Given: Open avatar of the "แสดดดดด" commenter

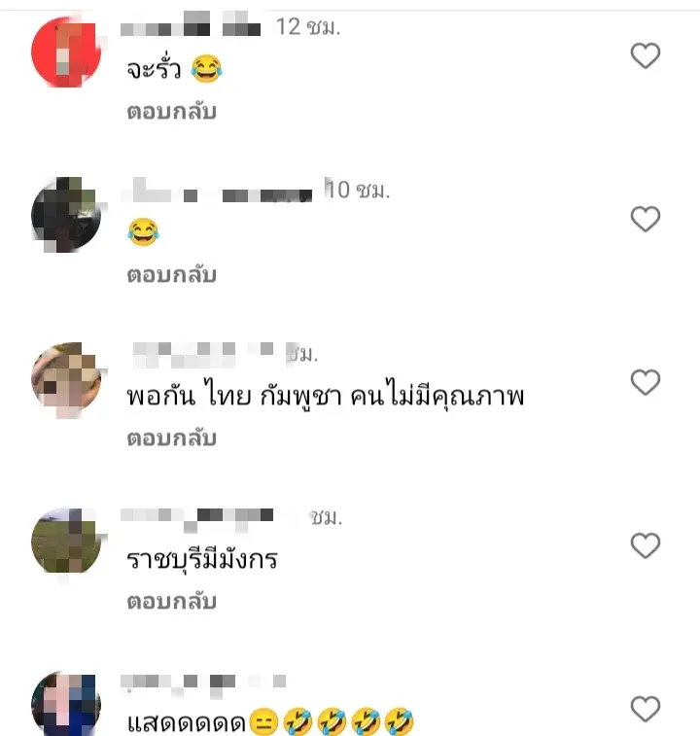Looking at the screenshot, I should click(66, 704).
